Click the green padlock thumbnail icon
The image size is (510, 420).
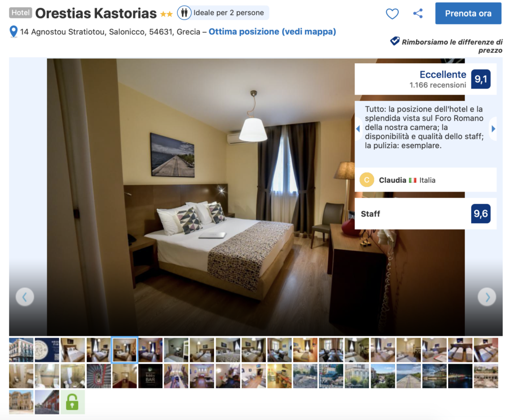(x=72, y=402)
